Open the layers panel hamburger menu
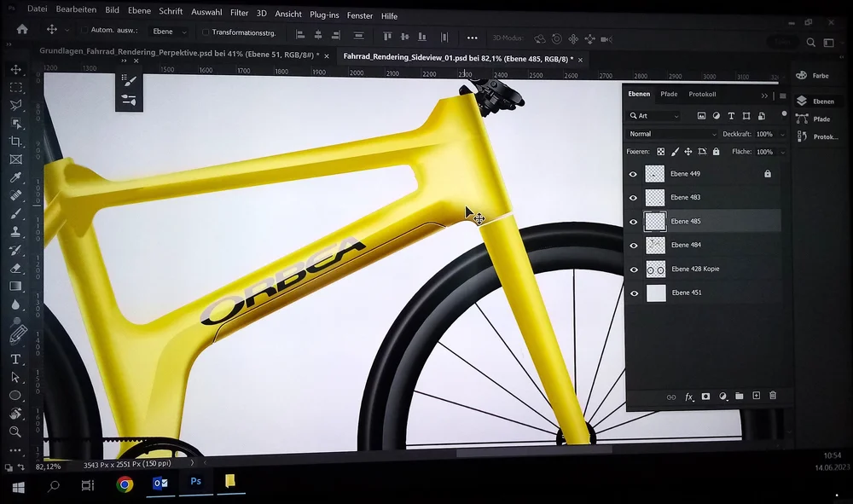The width and height of the screenshot is (853, 504). tap(783, 96)
